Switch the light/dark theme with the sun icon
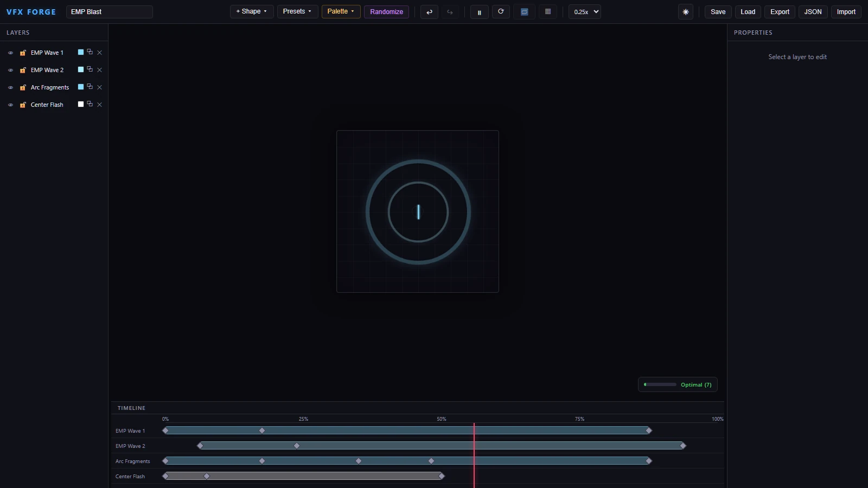The height and width of the screenshot is (488, 868). pyautogui.click(x=686, y=12)
